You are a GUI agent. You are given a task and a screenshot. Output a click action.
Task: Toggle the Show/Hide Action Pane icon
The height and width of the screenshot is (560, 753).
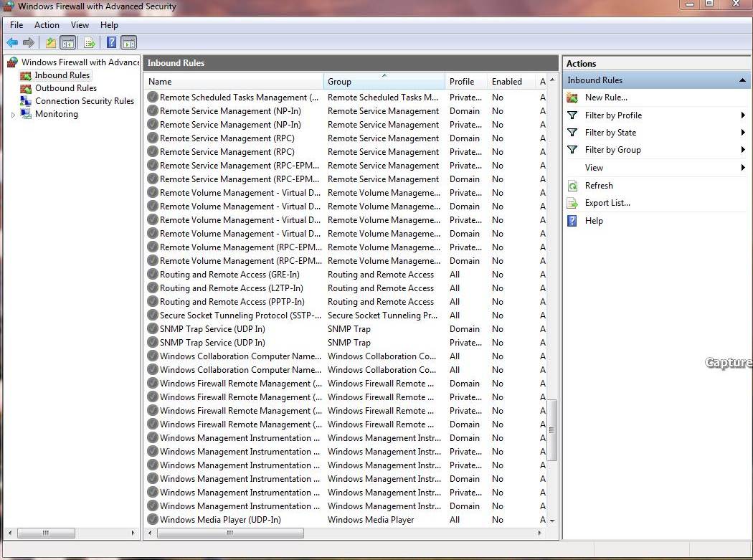(128, 43)
